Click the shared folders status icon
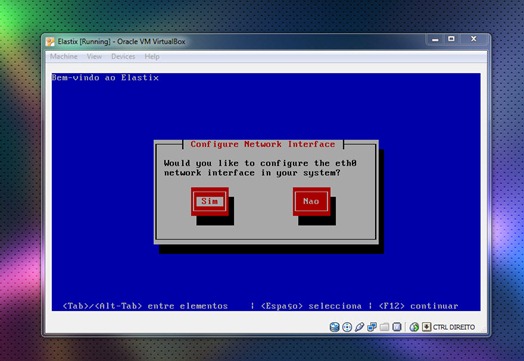This screenshot has height=361, width=524. 384,327
